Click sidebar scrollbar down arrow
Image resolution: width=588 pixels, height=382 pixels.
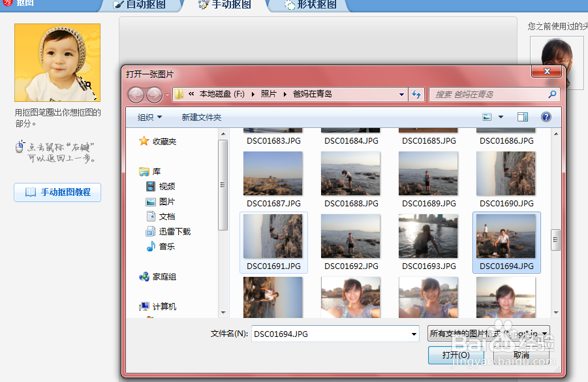coord(223,312)
